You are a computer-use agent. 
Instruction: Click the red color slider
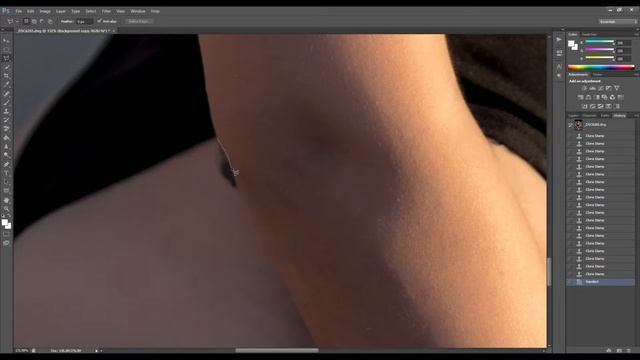(x=600, y=42)
